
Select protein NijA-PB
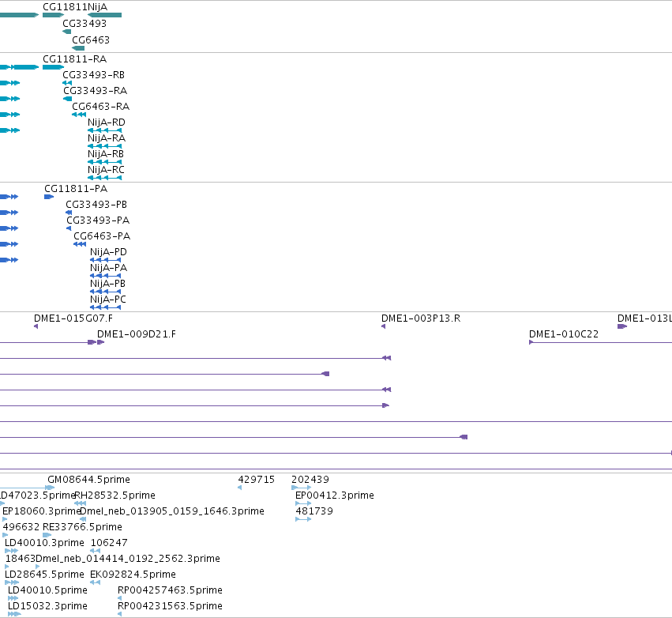pos(106,292)
